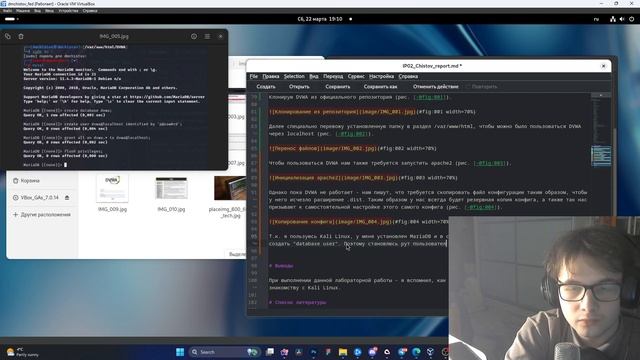Open the hamburger menu in image viewer
Image resolution: width=640 pixels, height=360 pixels.
point(207,36)
